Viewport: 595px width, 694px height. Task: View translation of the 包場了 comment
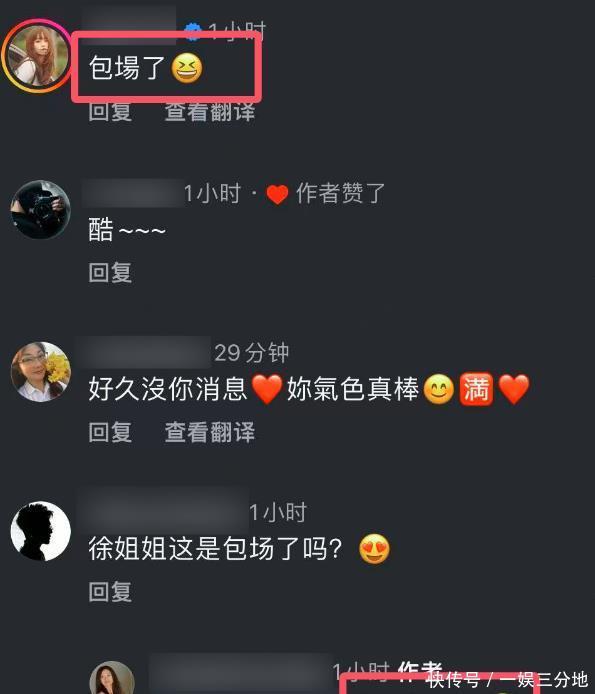pos(210,112)
